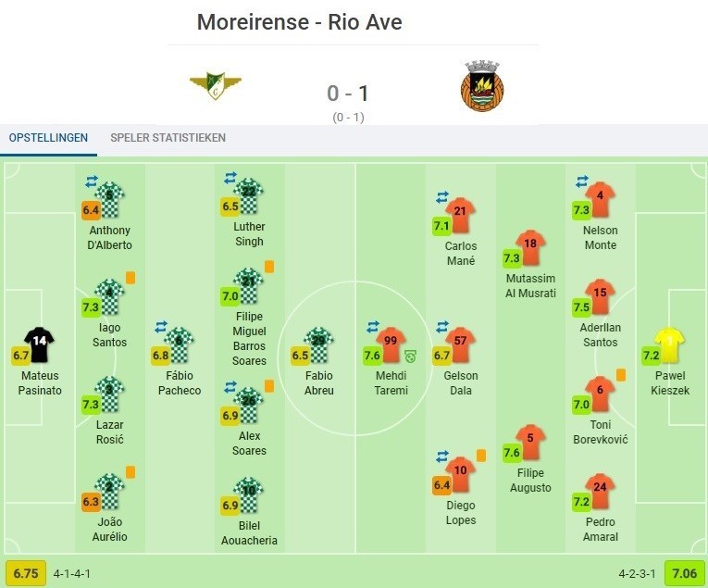The image size is (708, 588).
Task: Click Mateus Pasinato's black goalkeeper shirt
Action: pyautogui.click(x=40, y=344)
